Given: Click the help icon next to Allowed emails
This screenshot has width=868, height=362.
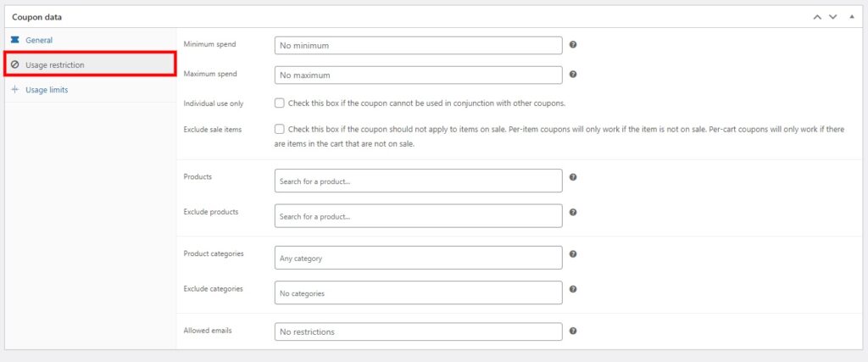Looking at the screenshot, I should (x=573, y=331).
